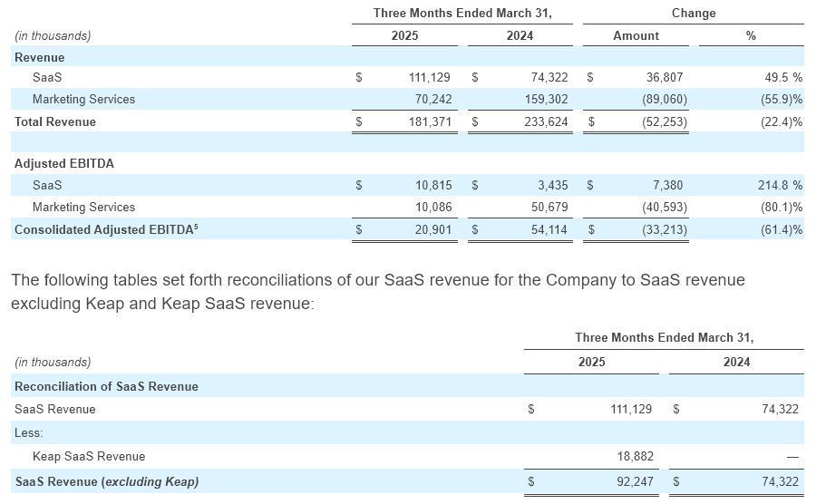Click the Change column group header
This screenshot has height=504, width=816.
pyautogui.click(x=694, y=14)
